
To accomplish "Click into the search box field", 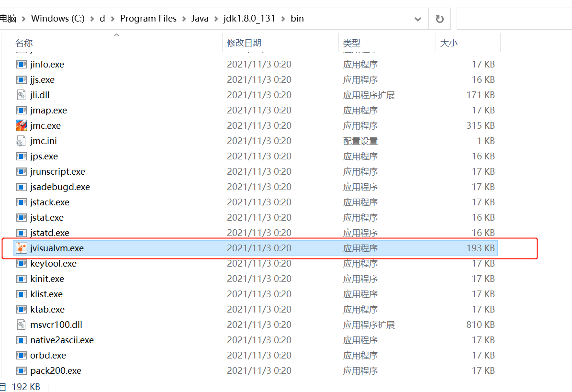I will 514,19.
